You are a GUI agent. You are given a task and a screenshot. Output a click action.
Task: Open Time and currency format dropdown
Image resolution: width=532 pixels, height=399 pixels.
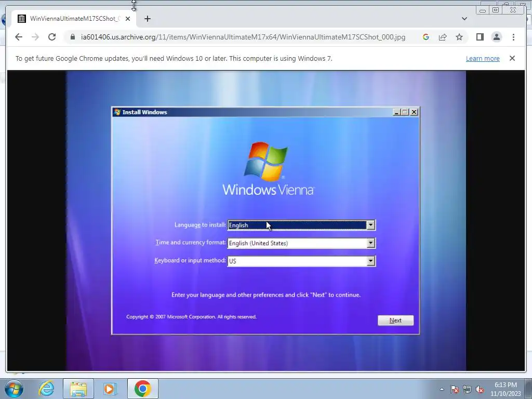371,243
